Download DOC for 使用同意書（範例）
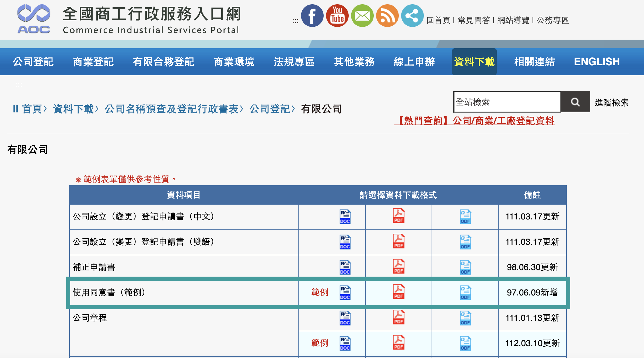 tap(345, 293)
